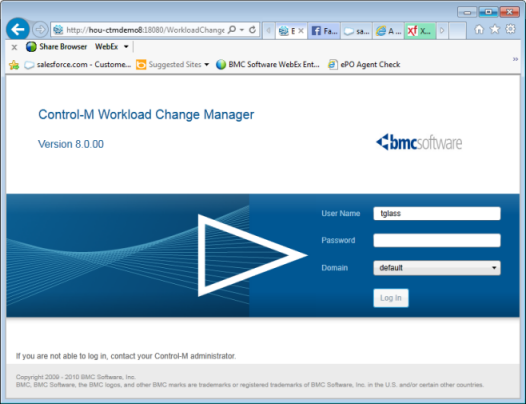Click Share Browser in WebEx toolbar
The height and width of the screenshot is (404, 526).
pyautogui.click(x=56, y=47)
